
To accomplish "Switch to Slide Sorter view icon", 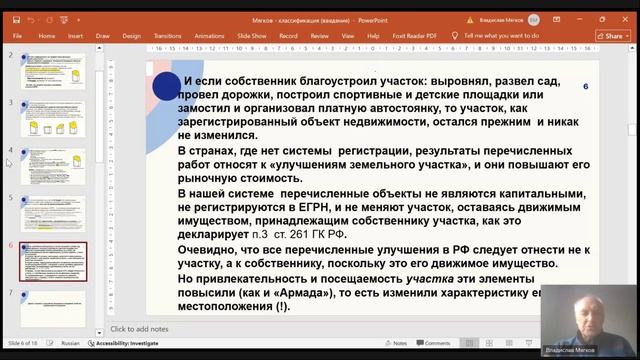I will coord(489,343).
